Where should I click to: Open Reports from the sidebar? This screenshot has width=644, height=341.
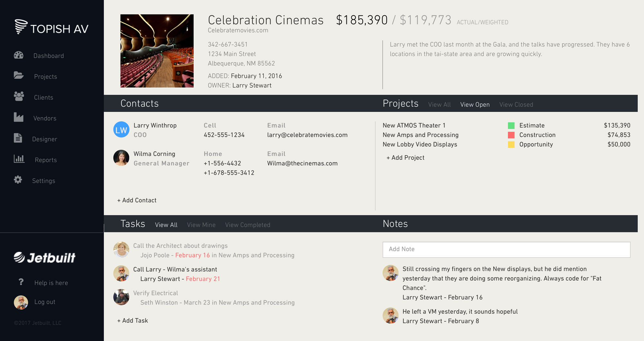tap(46, 160)
